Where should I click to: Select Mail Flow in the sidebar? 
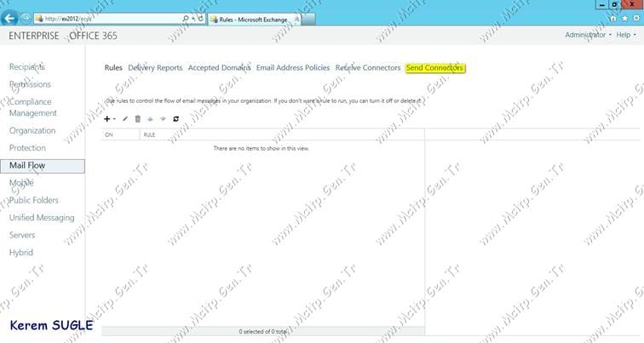43,166
